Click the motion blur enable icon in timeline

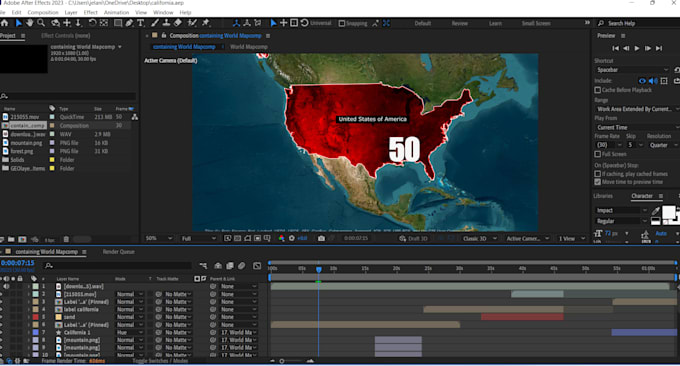[x=242, y=265]
